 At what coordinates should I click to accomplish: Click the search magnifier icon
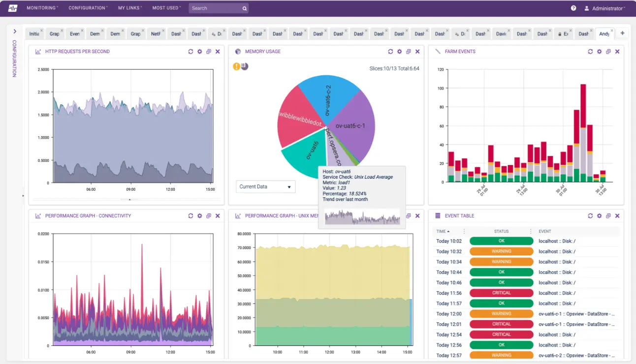click(245, 8)
